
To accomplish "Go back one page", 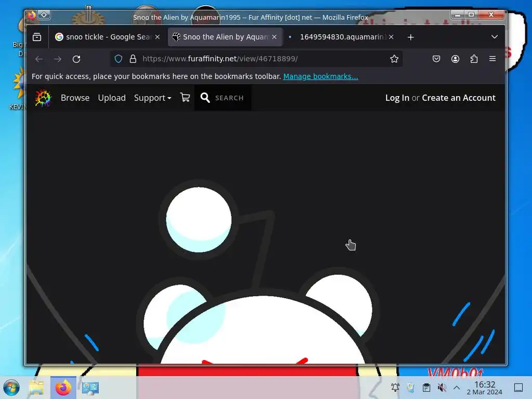I will (x=39, y=59).
